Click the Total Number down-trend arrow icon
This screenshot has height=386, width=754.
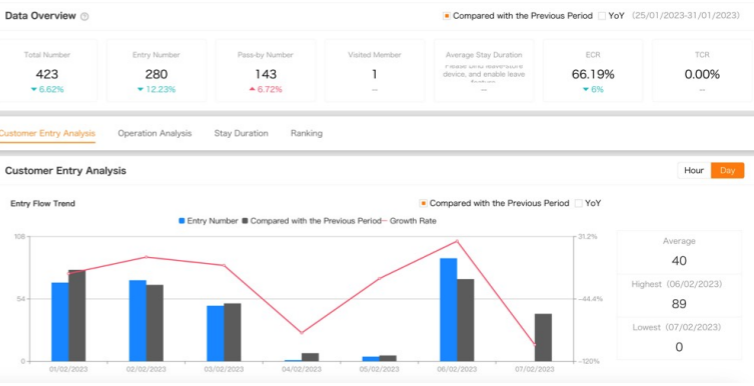coord(34,89)
